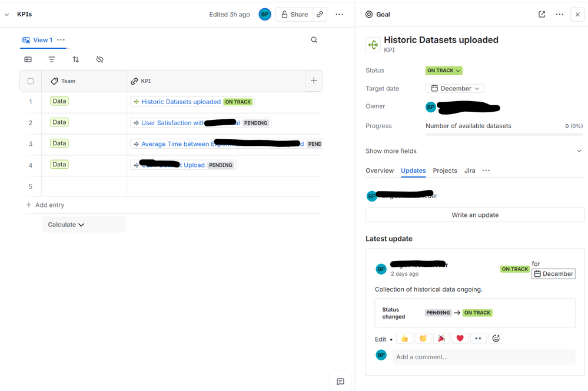The image size is (588, 391).
Task: Open the Upload KPI link in row 4
Action: (x=173, y=165)
